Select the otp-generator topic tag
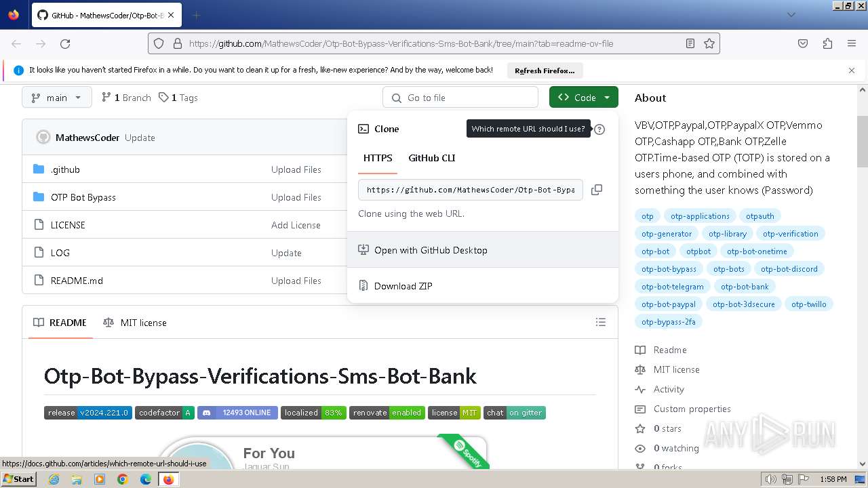Screen dimensions: 868x488 point(667,234)
